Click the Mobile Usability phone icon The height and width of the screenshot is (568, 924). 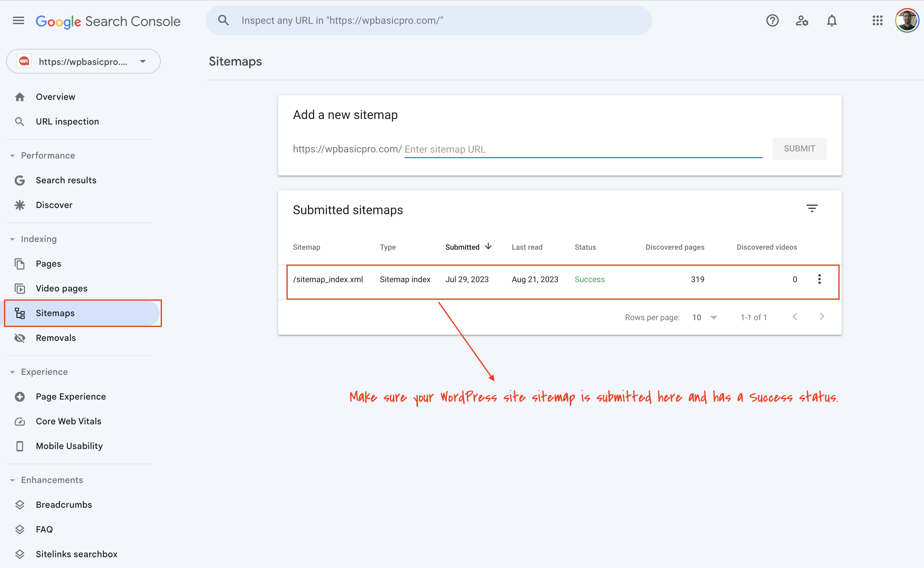[x=20, y=446]
